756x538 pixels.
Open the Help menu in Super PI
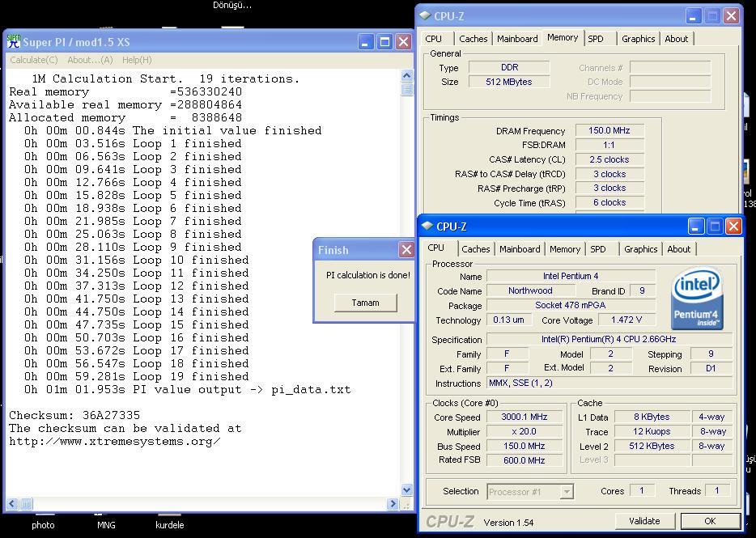pyautogui.click(x=137, y=60)
